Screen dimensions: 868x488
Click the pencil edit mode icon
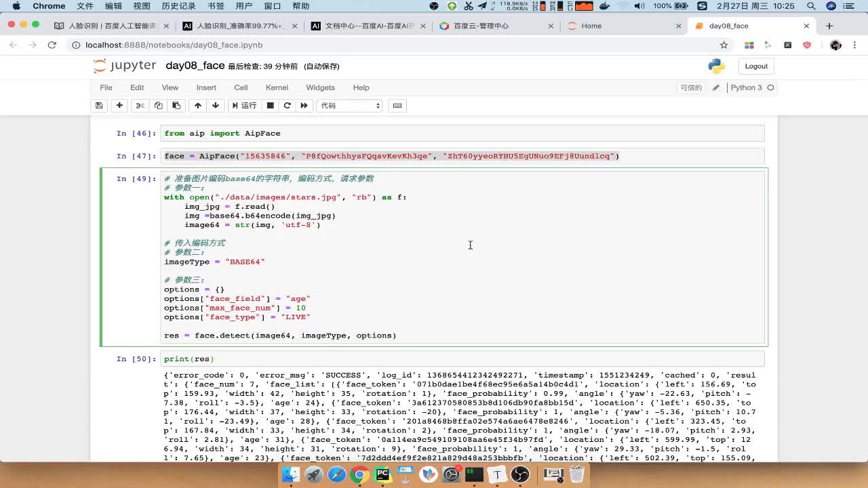(715, 87)
